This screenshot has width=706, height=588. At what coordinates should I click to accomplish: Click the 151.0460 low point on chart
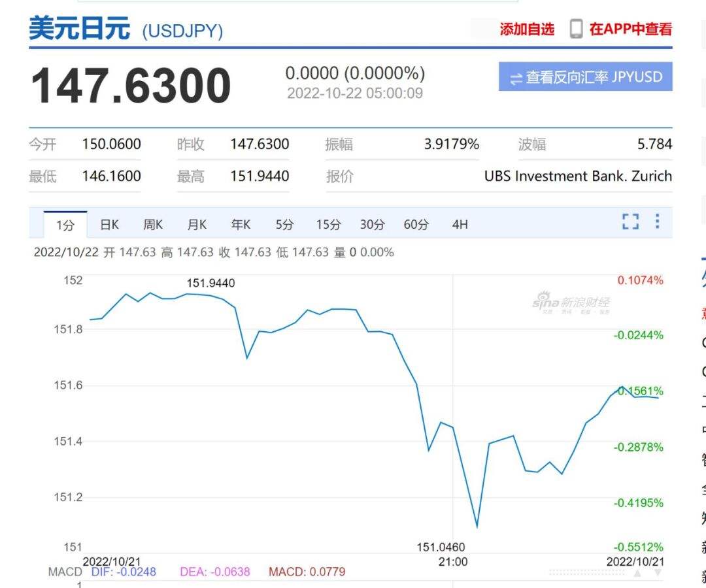[477, 526]
